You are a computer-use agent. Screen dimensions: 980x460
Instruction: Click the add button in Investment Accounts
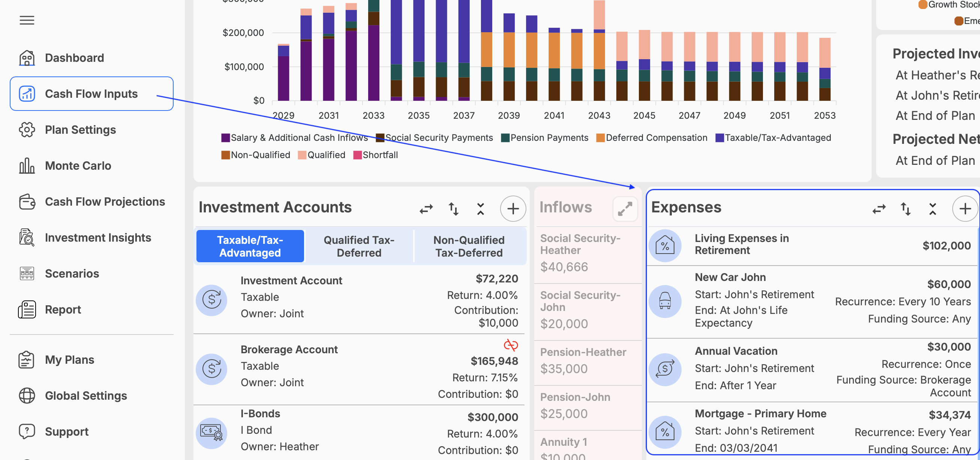[x=513, y=208]
